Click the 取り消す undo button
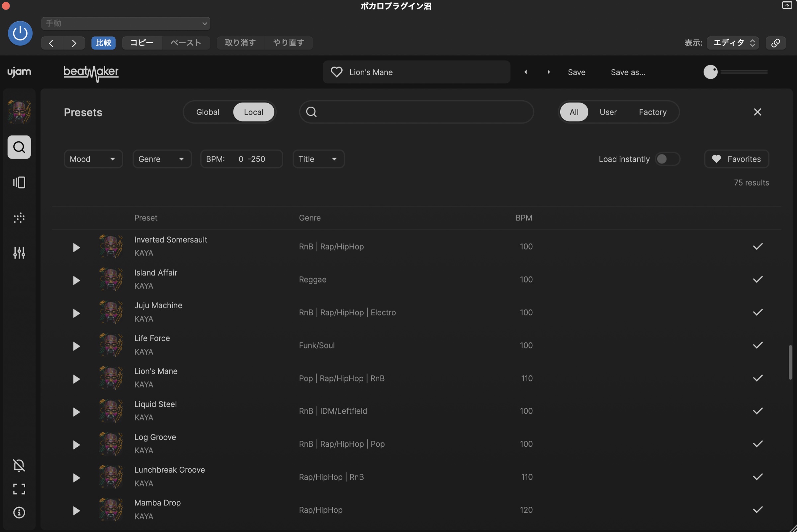The width and height of the screenshot is (797, 532). coord(240,43)
